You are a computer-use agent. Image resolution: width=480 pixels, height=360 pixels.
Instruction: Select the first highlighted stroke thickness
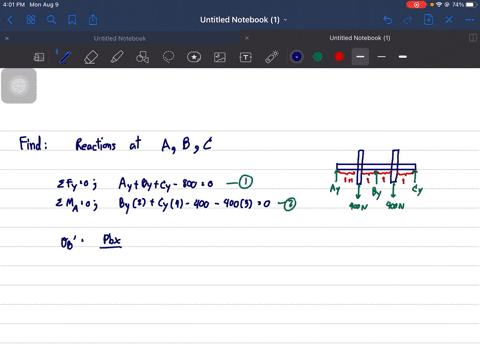[360, 57]
